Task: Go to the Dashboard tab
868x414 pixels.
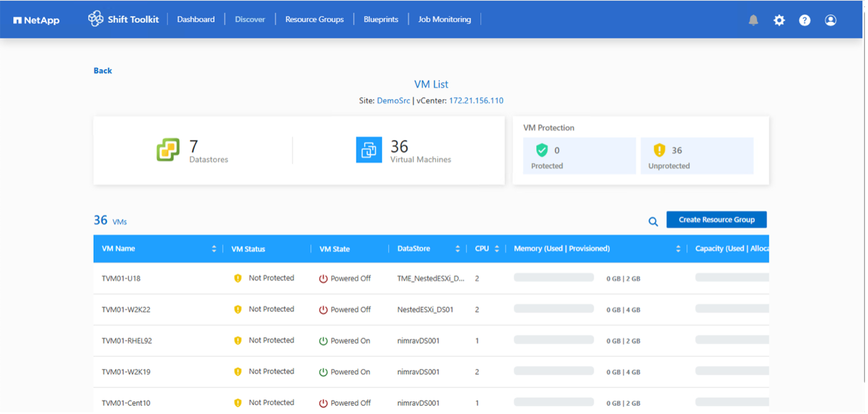Action: tap(196, 19)
